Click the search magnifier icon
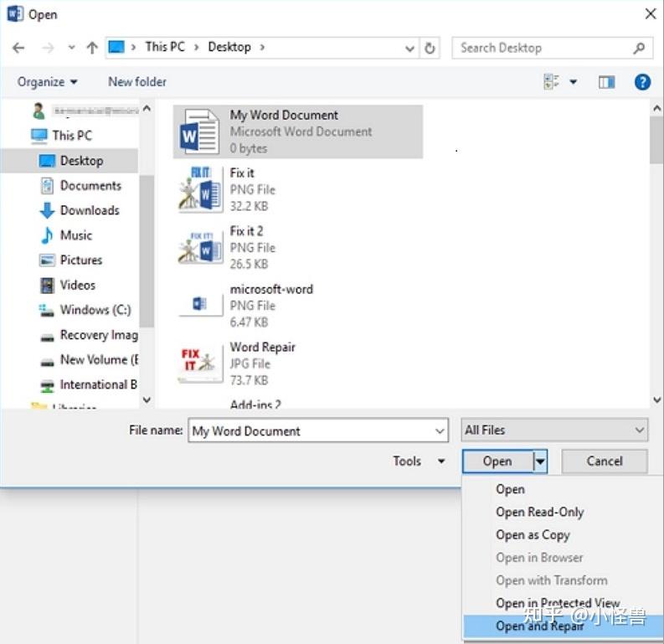This screenshot has width=664, height=644. click(639, 48)
